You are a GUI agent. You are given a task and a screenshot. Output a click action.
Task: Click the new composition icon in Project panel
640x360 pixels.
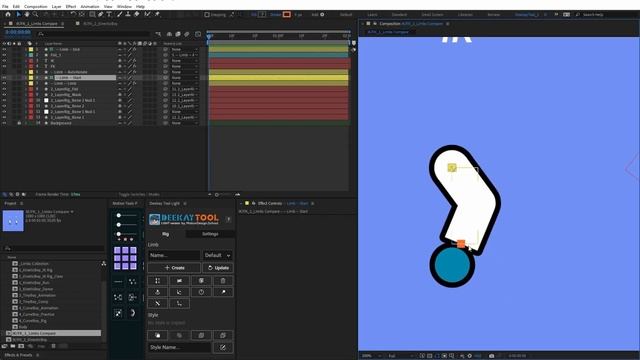tap(21, 346)
